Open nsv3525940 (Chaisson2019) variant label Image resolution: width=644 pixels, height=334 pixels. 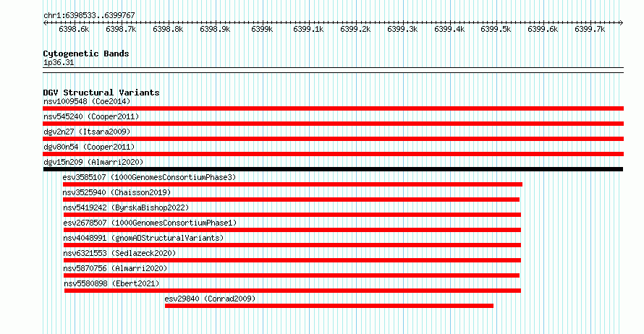click(x=116, y=192)
